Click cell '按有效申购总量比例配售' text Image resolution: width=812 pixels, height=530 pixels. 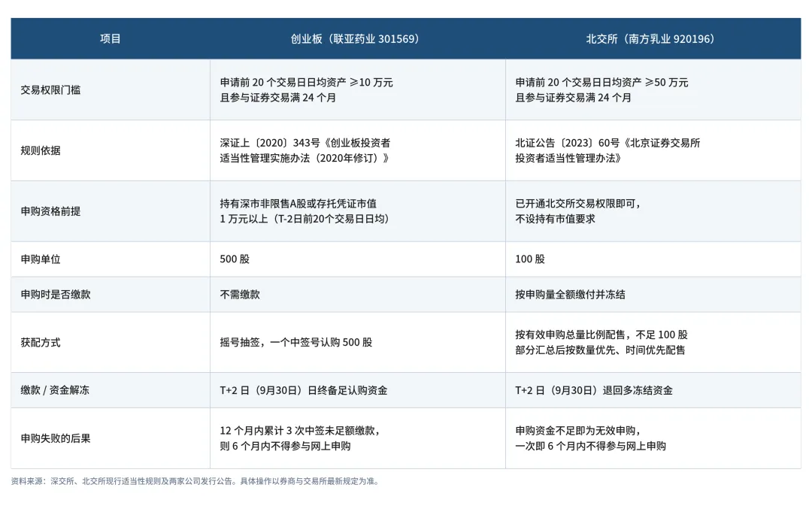(601, 343)
